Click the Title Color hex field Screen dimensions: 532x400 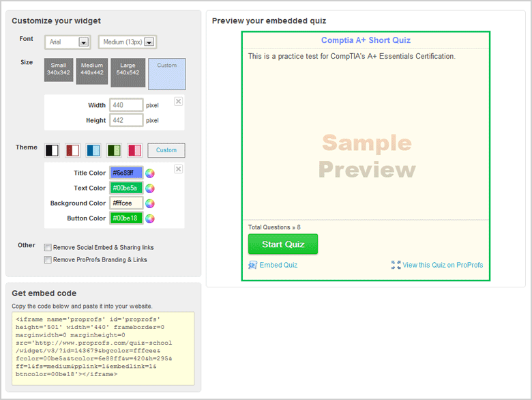pos(126,173)
